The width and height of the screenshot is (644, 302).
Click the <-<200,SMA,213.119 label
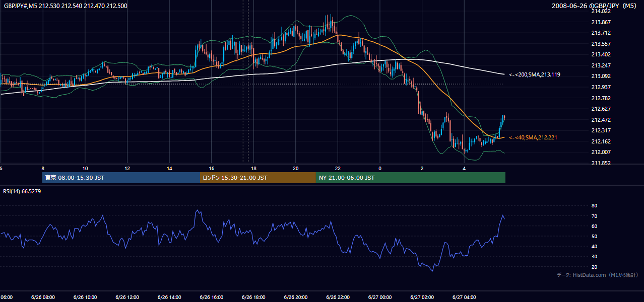[x=535, y=74]
